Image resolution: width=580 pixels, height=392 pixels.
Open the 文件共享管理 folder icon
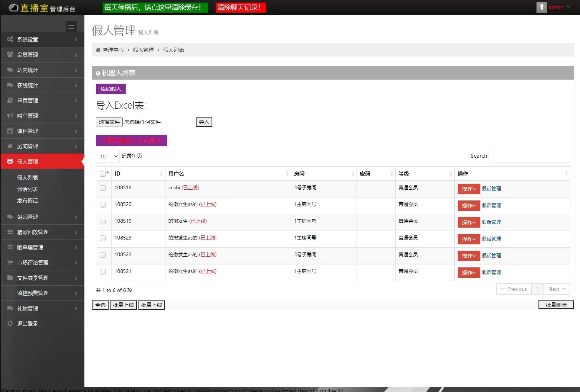pyautogui.click(x=10, y=277)
